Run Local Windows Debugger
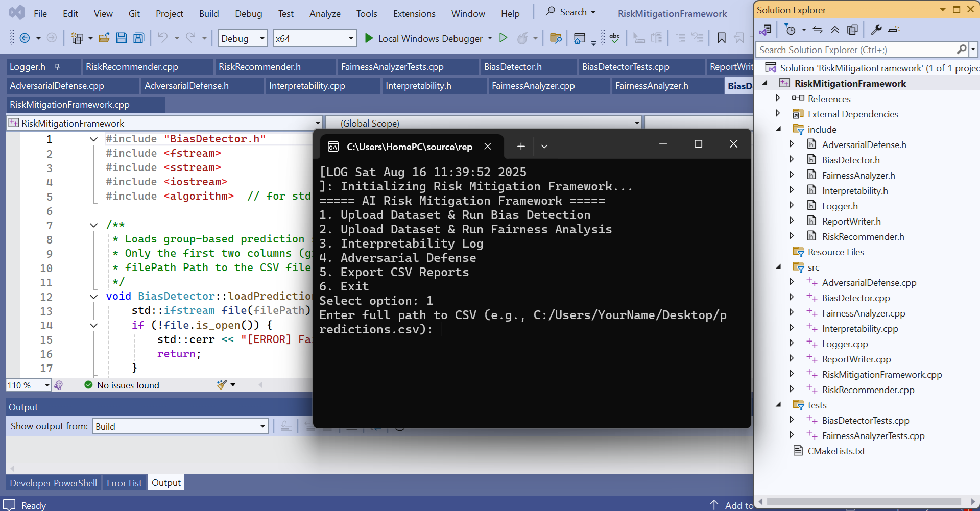Viewport: 980px width, 511px height. point(423,38)
